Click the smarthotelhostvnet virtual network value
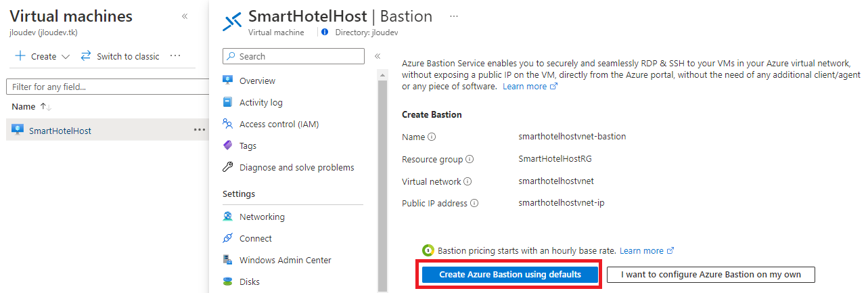This screenshot has width=868, height=293. pos(556,181)
